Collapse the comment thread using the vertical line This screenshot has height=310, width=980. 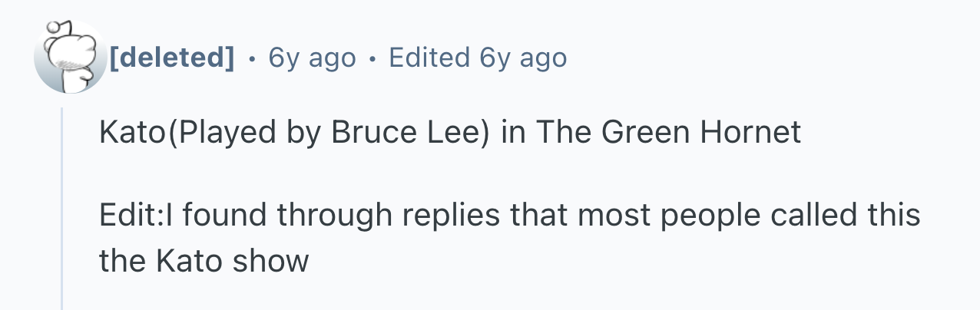(x=62, y=209)
